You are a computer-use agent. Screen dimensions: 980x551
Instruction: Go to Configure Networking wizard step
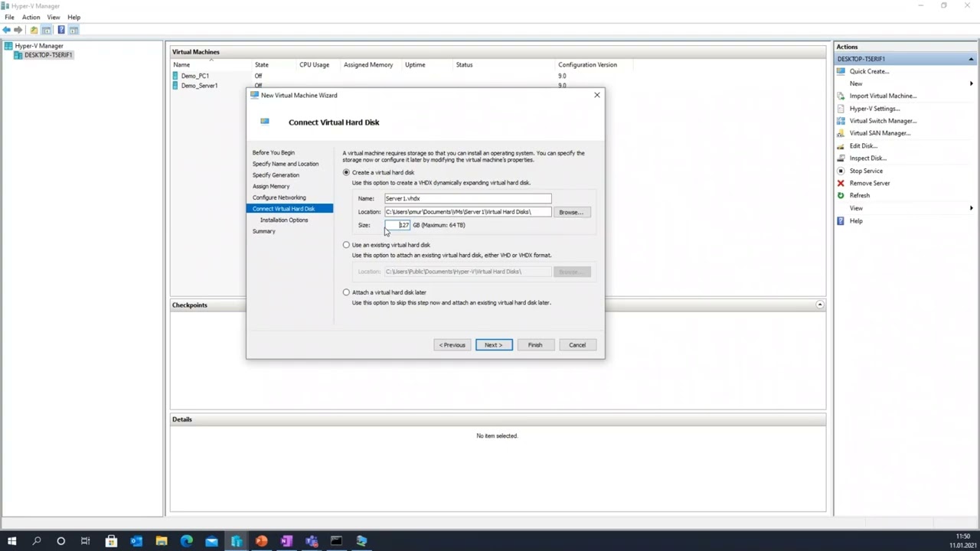279,197
